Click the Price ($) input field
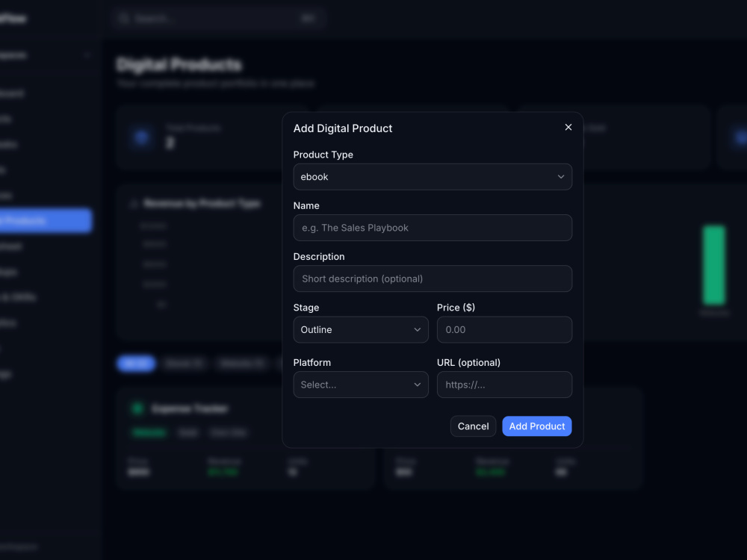The width and height of the screenshot is (747, 560). click(x=504, y=329)
